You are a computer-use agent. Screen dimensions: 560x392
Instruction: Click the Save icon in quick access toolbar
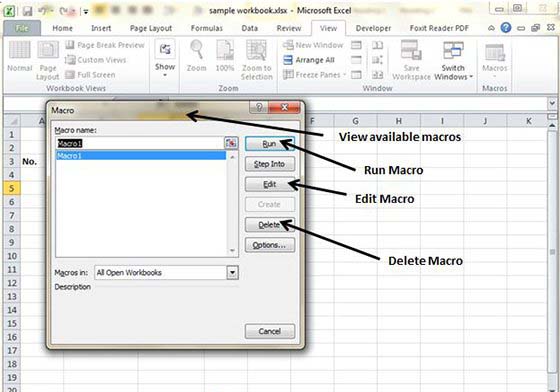(28, 11)
